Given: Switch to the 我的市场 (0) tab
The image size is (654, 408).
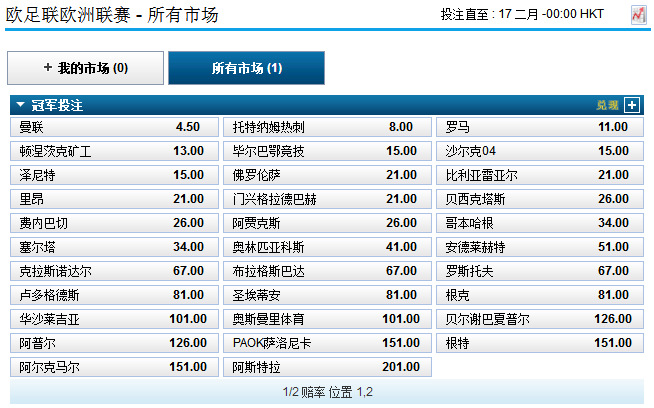Looking at the screenshot, I should tap(86, 68).
